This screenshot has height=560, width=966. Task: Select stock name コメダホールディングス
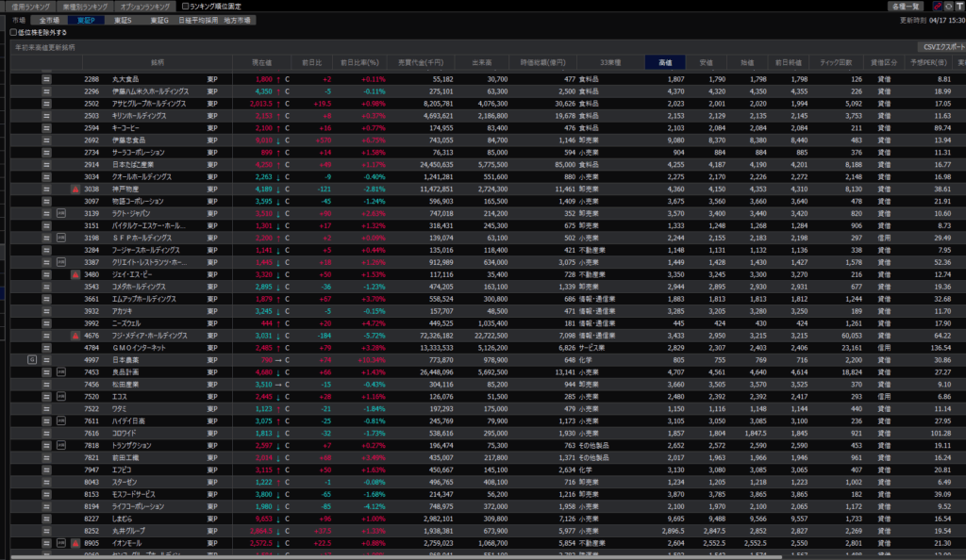coord(139,287)
